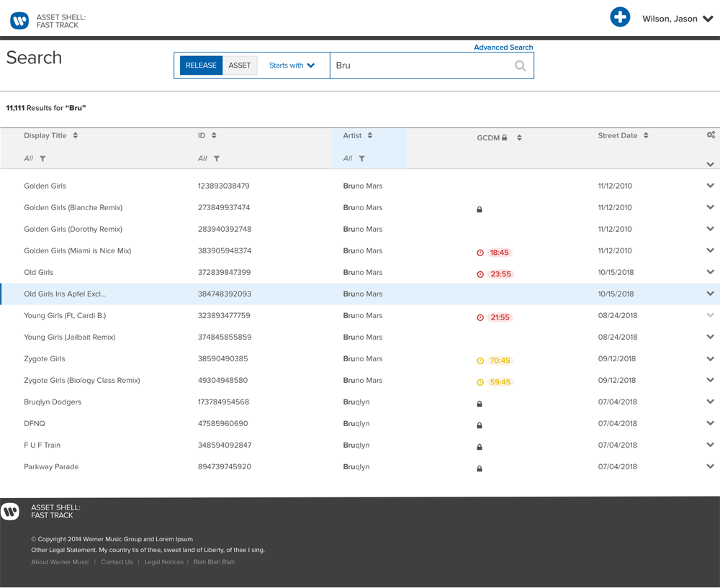Click the search magnifying glass icon
Screen dimensions: 720x588
[520, 65]
